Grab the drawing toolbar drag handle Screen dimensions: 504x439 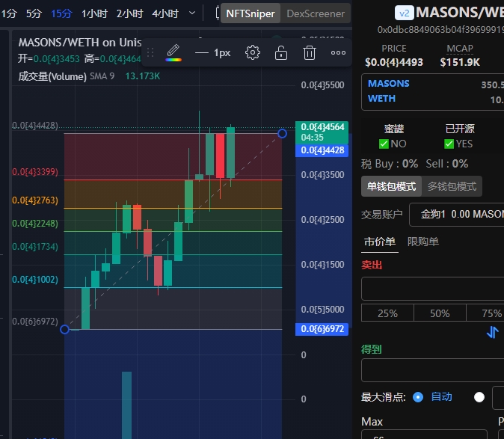(150, 52)
